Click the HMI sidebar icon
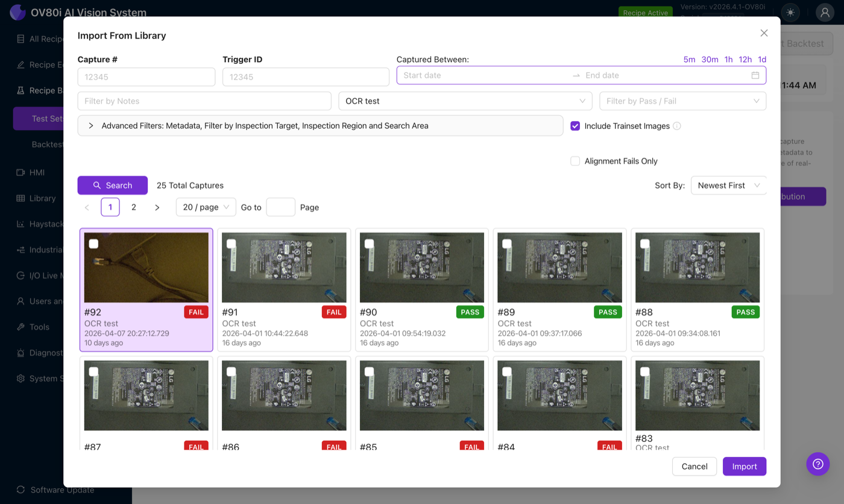The width and height of the screenshot is (844, 504). (x=20, y=172)
